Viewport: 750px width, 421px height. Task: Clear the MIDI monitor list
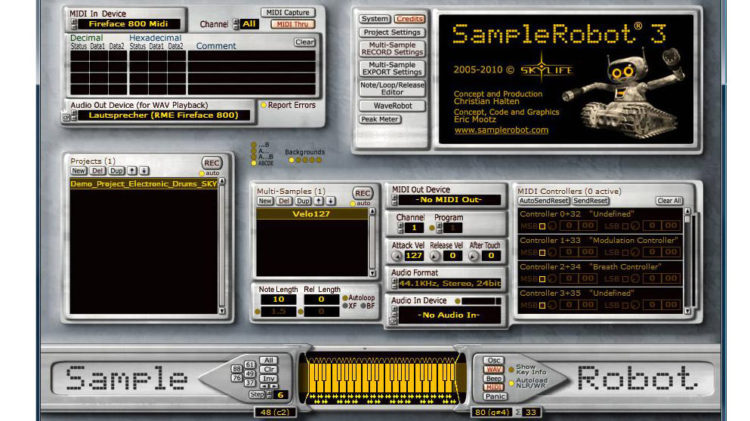305,42
